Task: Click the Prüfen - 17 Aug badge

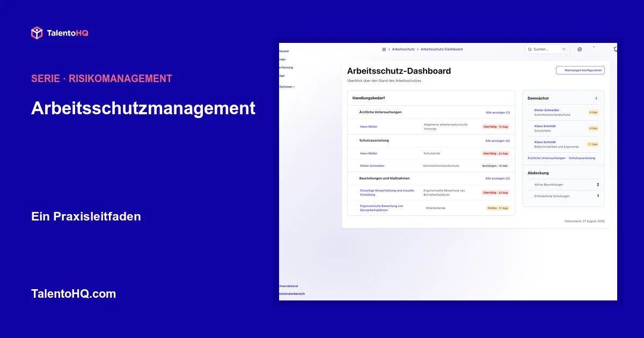Action: [x=497, y=208]
